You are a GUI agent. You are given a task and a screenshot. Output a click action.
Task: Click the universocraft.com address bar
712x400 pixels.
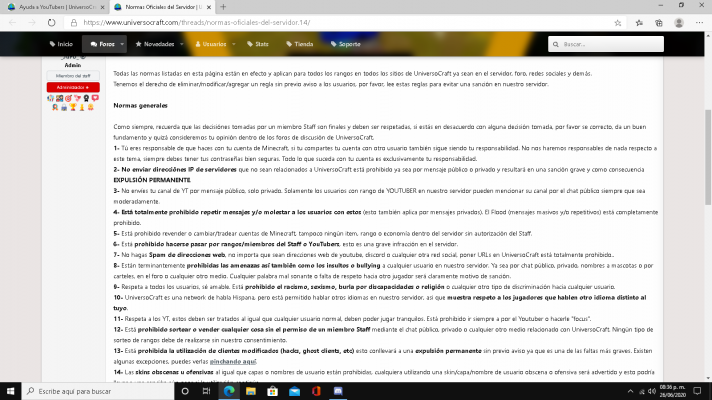tap(345, 23)
